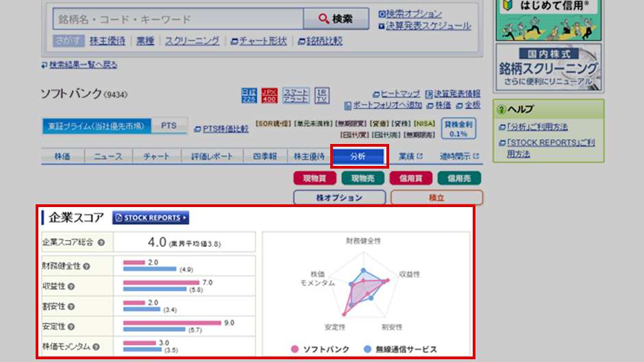The image size is (644, 362).
Task: Click the 信用売 green button
Action: 458,178
